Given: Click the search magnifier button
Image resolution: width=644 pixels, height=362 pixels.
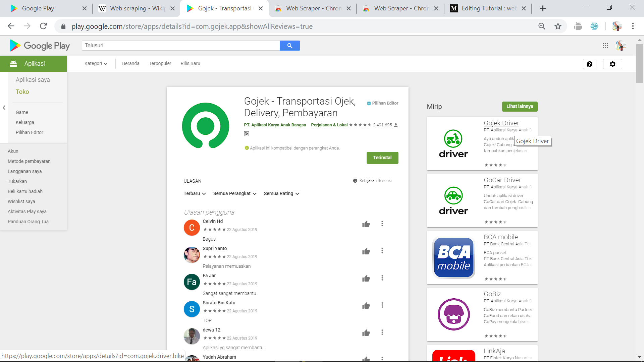Looking at the screenshot, I should (289, 46).
